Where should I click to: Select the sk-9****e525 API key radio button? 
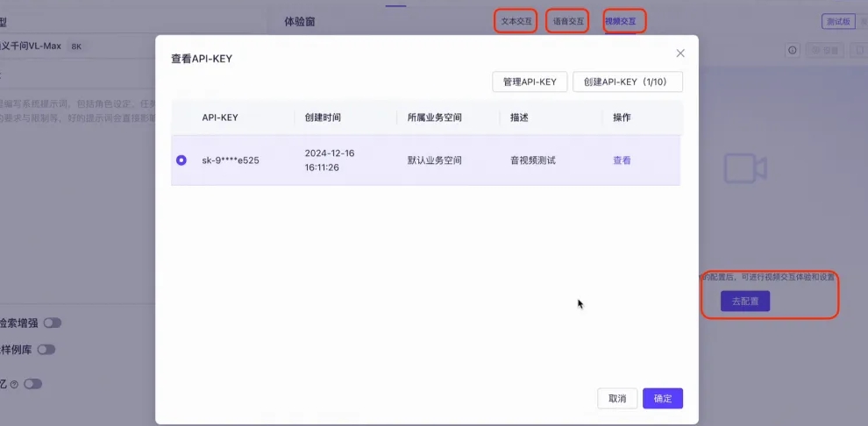[181, 160]
